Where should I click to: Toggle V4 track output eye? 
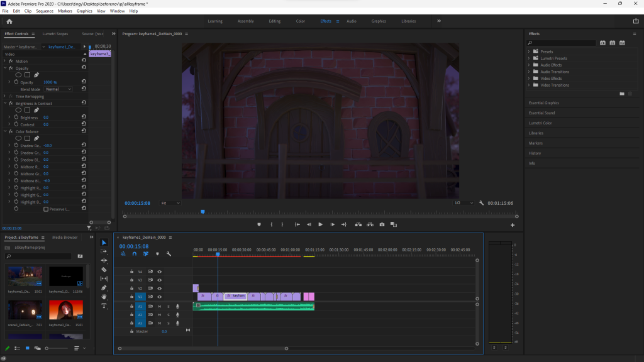[159, 271]
